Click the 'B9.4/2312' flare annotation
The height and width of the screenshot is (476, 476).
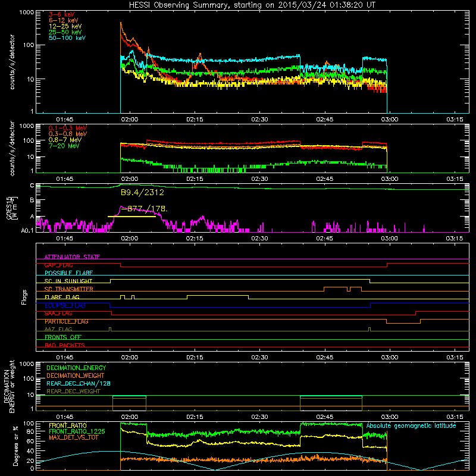click(x=142, y=192)
